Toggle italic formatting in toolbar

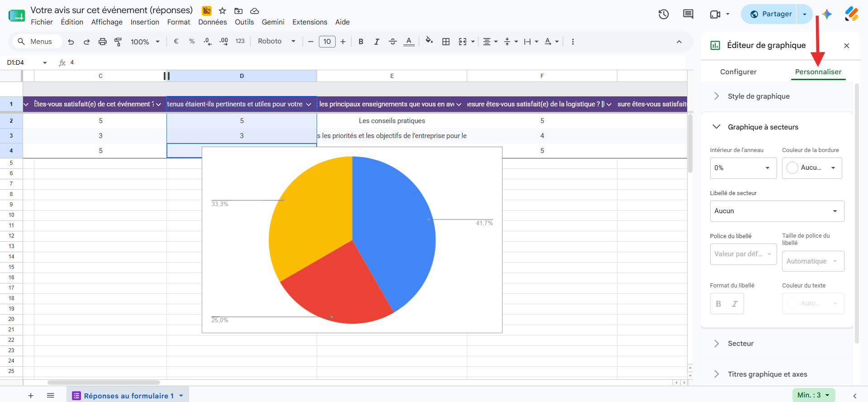376,42
